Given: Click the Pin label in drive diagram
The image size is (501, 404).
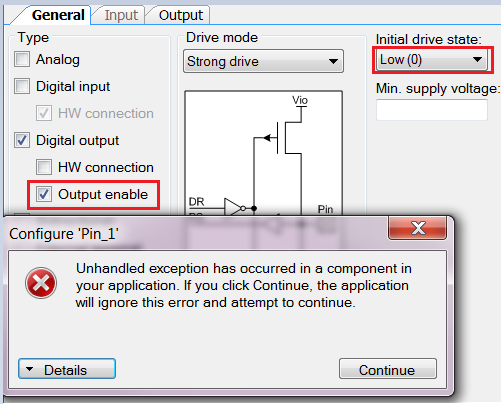Looking at the screenshot, I should pos(325,209).
